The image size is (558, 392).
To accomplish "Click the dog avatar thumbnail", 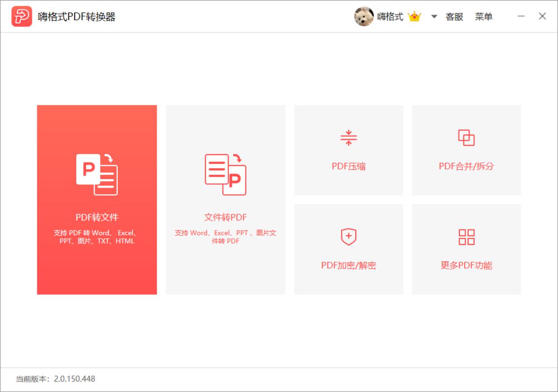I will [364, 16].
